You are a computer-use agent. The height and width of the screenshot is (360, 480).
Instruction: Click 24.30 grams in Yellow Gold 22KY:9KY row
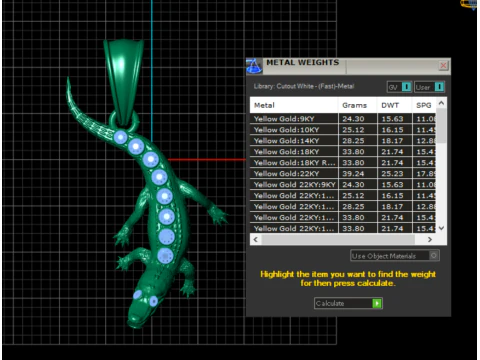pyautogui.click(x=353, y=185)
